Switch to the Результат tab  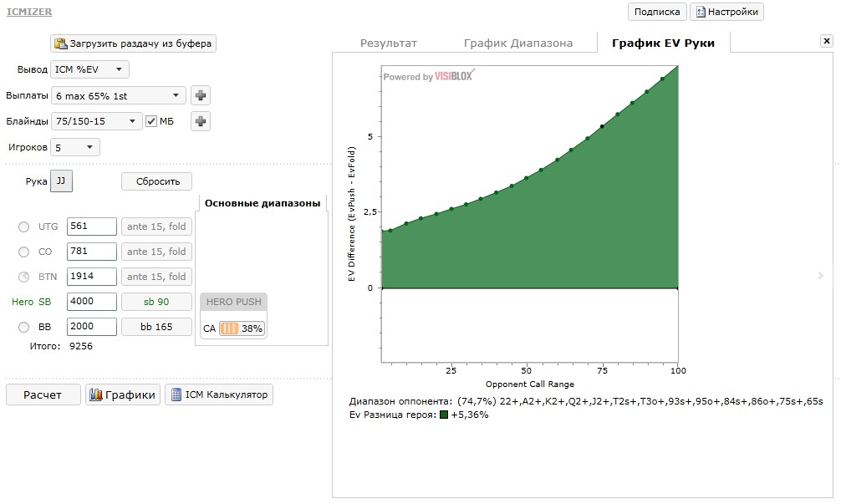click(388, 43)
